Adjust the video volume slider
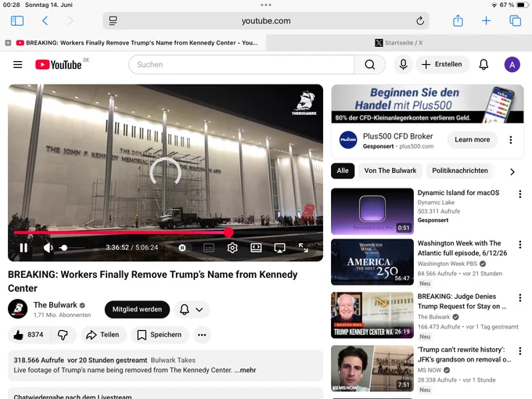The image size is (532, 399). (x=72, y=248)
